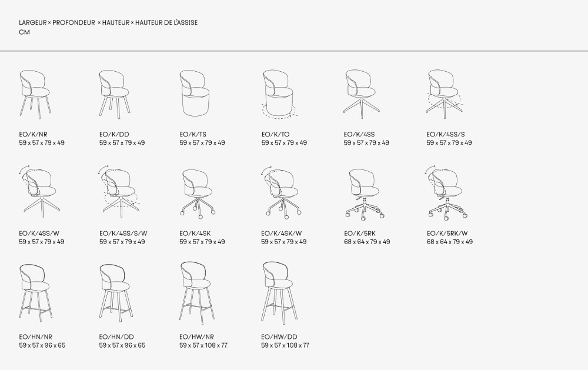Select the EO/HN/DD wooden bar stool
Screen dimensions: 588x370
[116, 292]
